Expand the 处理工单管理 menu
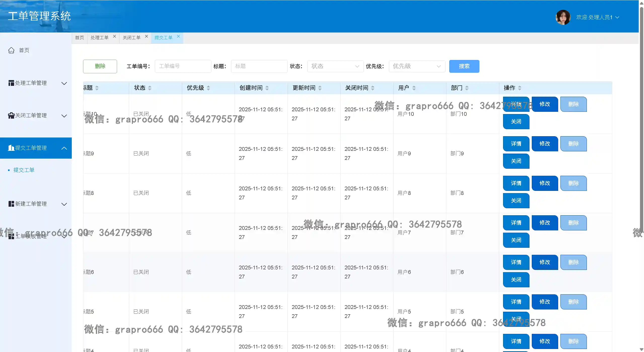Image resolution: width=644 pixels, height=352 pixels. click(x=64, y=83)
